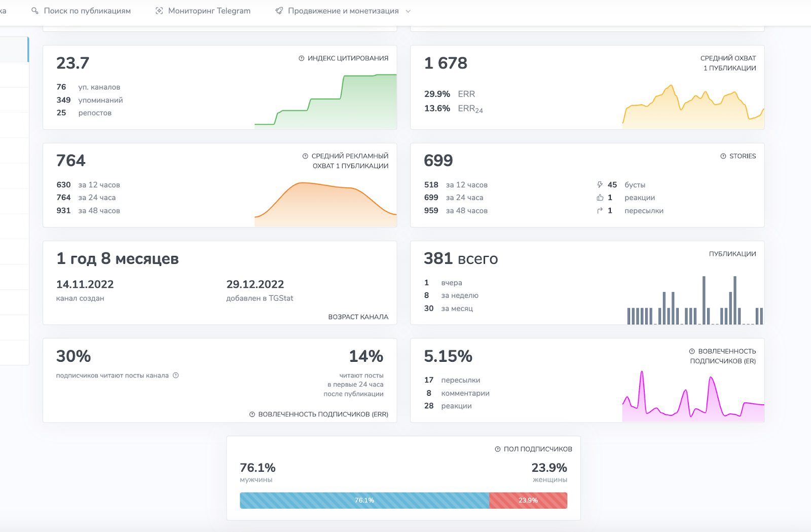Click the 45 бусты value
This screenshot has width=811, height=532.
[612, 185]
